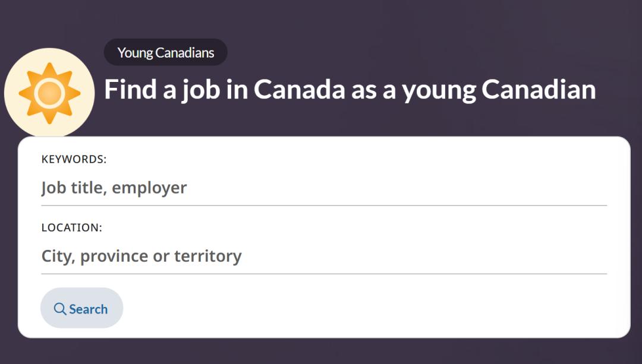Click the word Canadian ending the heading
The height and width of the screenshot is (364, 642).
[539, 89]
